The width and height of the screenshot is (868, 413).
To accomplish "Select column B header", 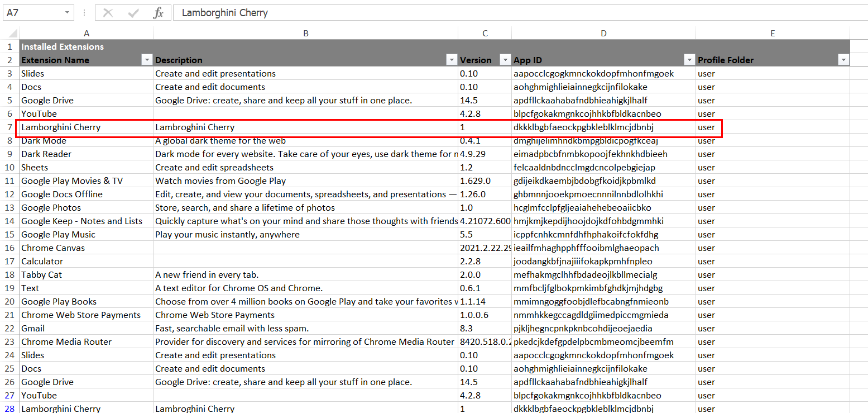I will coord(306,34).
